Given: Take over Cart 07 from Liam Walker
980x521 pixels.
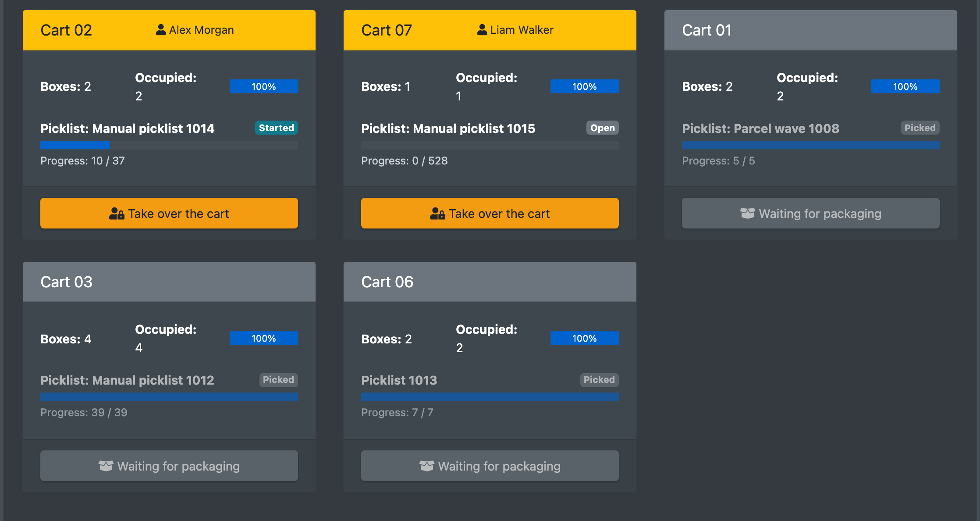Looking at the screenshot, I should tap(490, 213).
